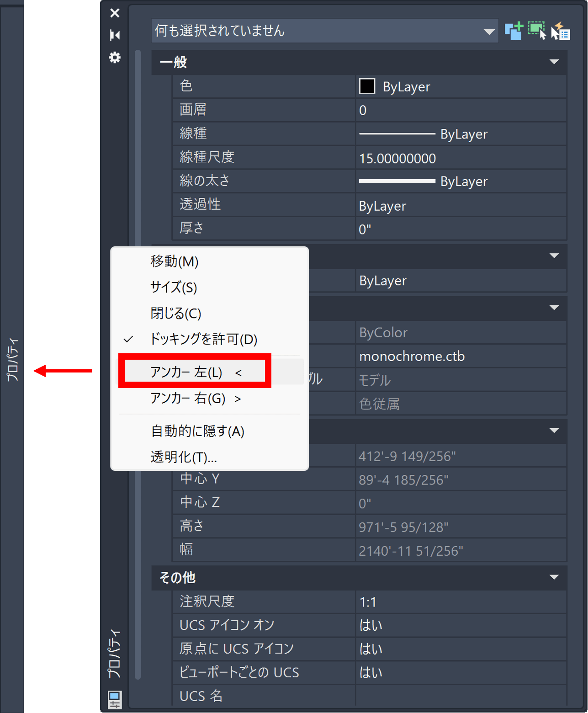The image size is (588, 713).
Task: Open 透明化(T)... menu entry
Action: [x=184, y=457]
